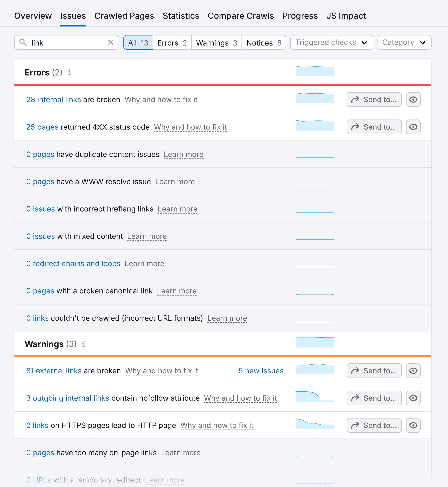The height and width of the screenshot is (487, 448).
Task: Switch to the Overview tab
Action: [33, 16]
